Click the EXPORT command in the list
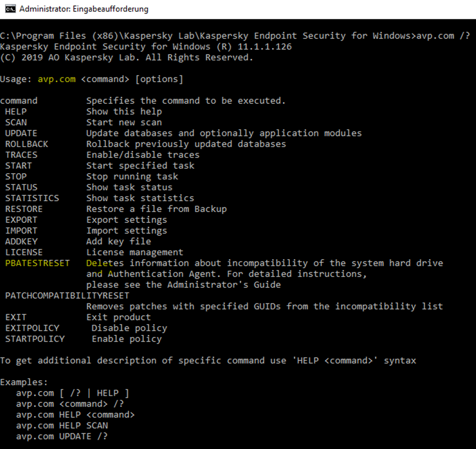476x449 pixels. (x=21, y=220)
